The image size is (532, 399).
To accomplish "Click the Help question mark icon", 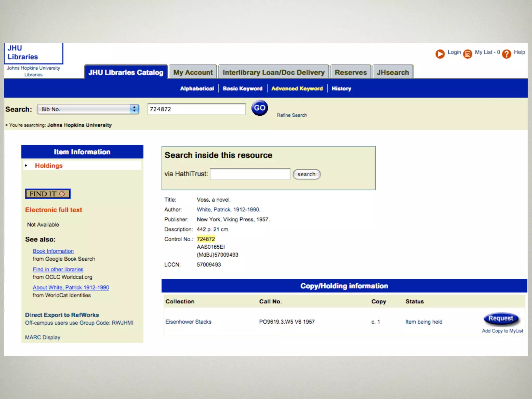I will click(x=506, y=54).
